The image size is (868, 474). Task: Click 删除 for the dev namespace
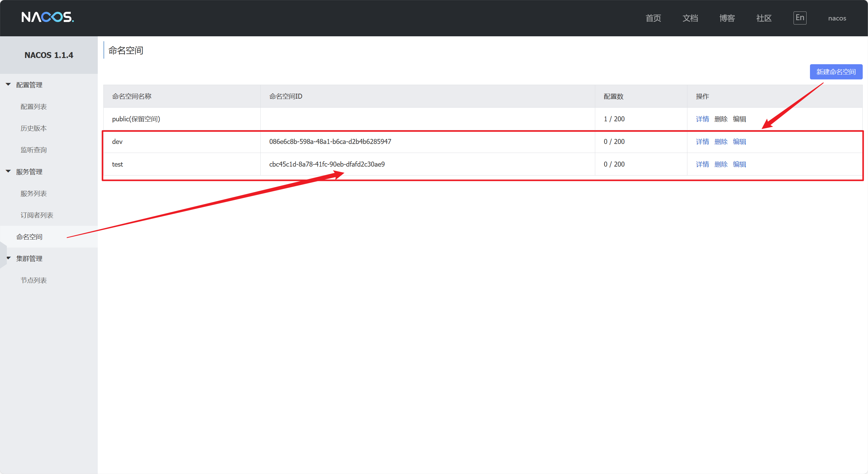coord(721,141)
